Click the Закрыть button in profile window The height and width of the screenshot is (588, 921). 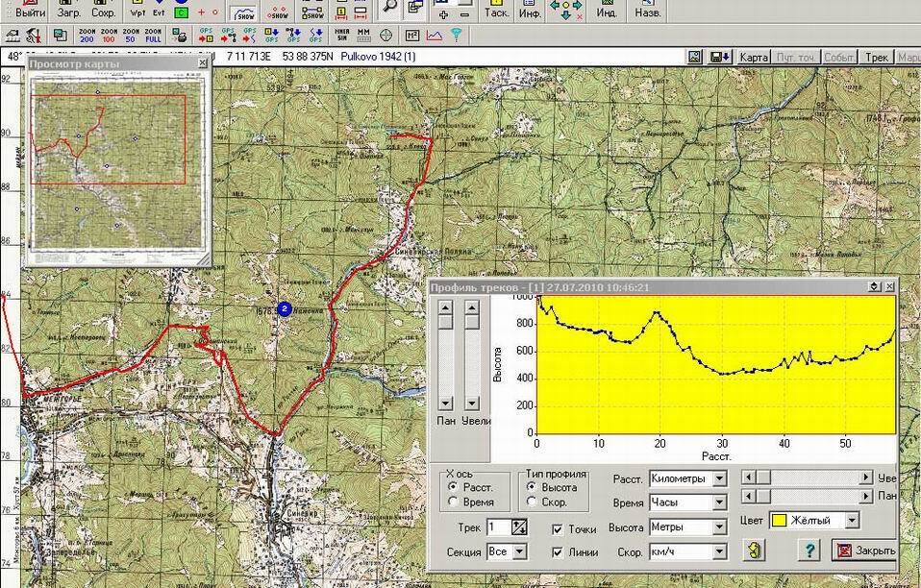pos(864,551)
